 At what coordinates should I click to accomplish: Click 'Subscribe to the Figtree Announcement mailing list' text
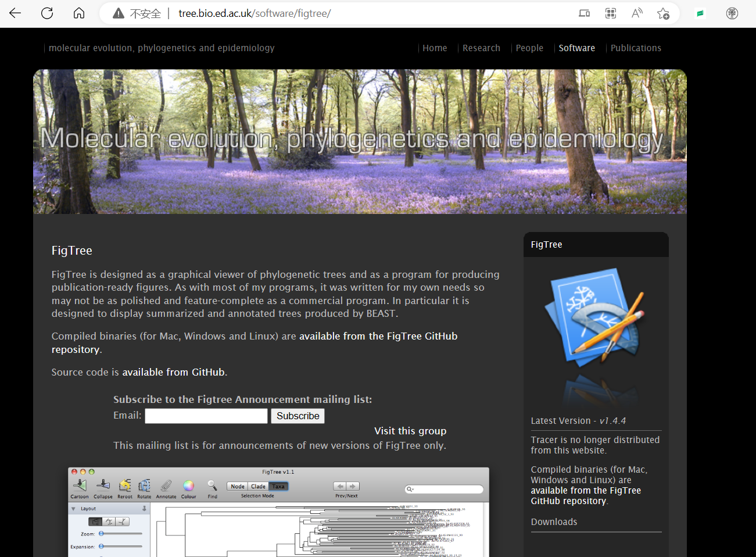(242, 399)
